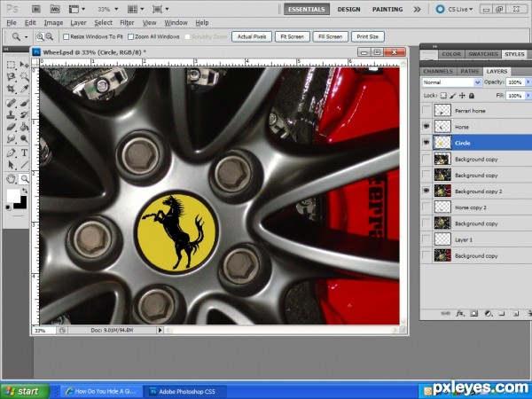Select the Path Selection arrow tool
Viewport: 532px width, 399px height.
tap(11, 165)
